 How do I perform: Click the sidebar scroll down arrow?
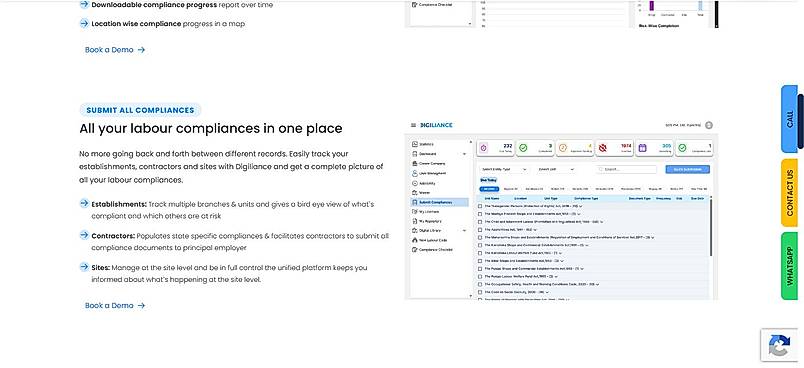point(470,296)
